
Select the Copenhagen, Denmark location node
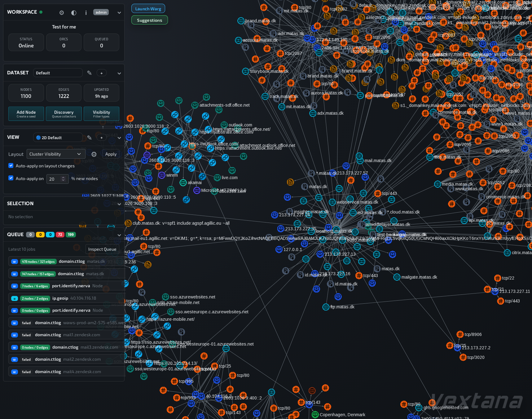[x=315, y=414]
